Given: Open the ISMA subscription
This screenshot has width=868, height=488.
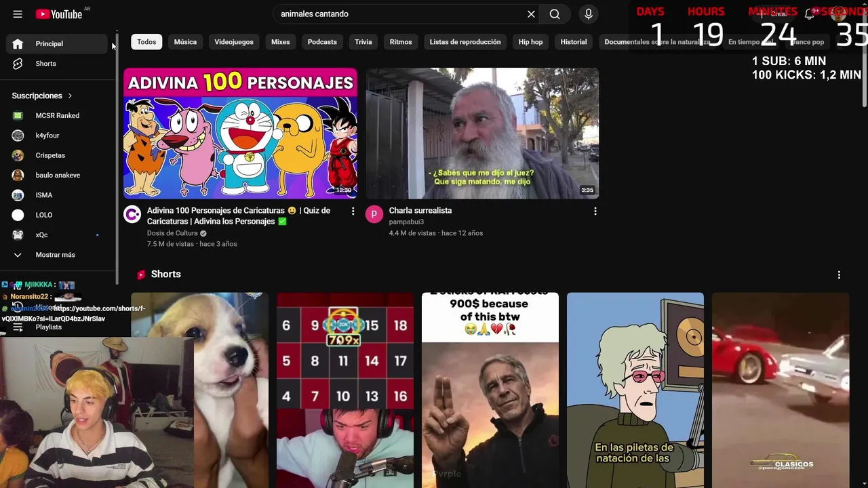Looking at the screenshot, I should tap(57, 195).
